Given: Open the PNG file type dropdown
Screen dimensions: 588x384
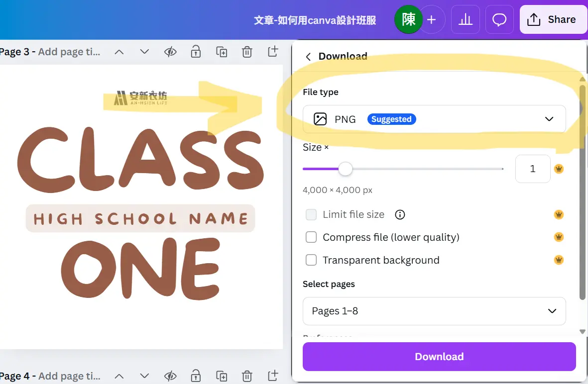Looking at the screenshot, I should click(x=434, y=119).
